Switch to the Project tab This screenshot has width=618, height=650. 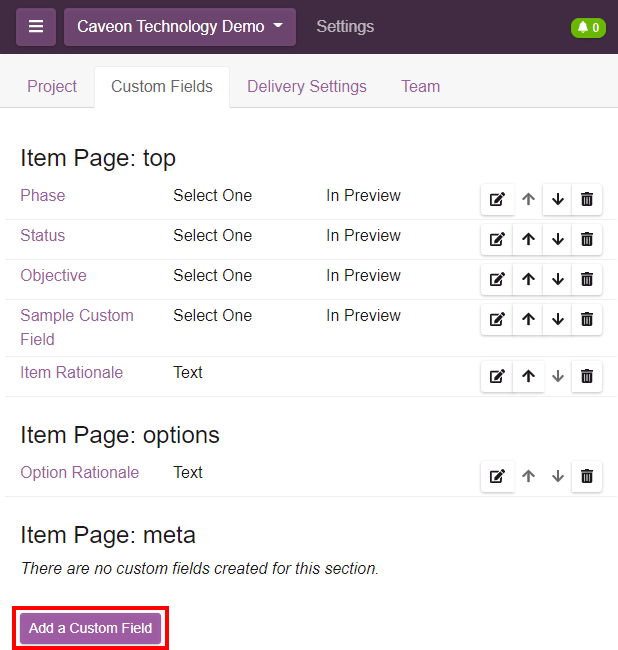click(52, 87)
